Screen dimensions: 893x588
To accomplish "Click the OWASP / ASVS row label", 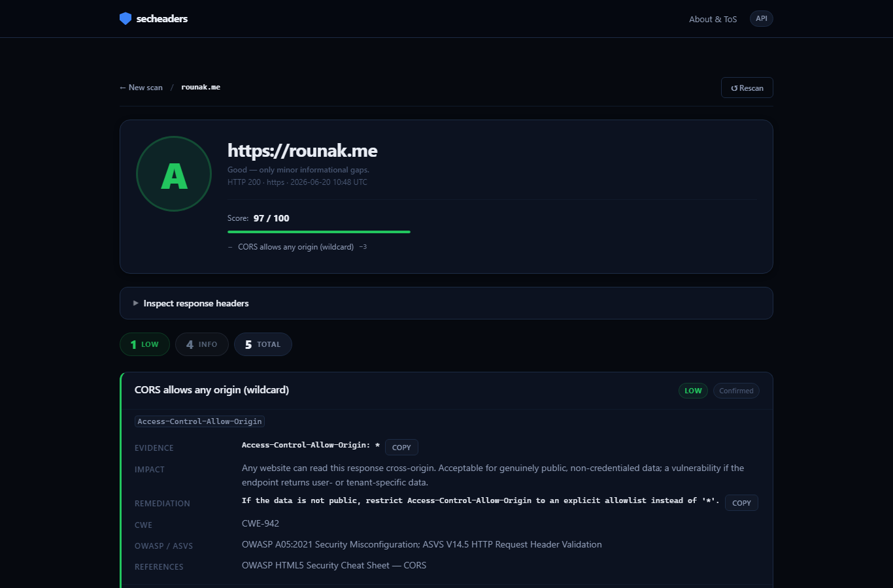I will [x=163, y=546].
